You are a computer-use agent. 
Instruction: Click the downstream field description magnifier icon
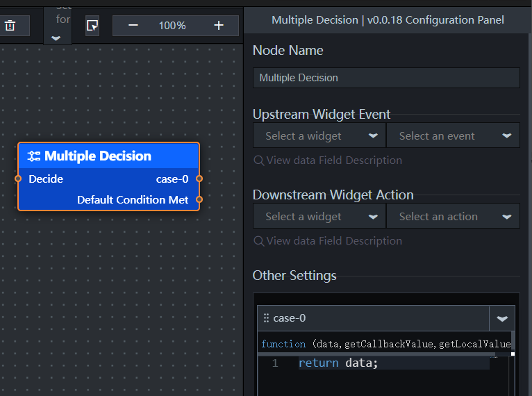tap(259, 241)
